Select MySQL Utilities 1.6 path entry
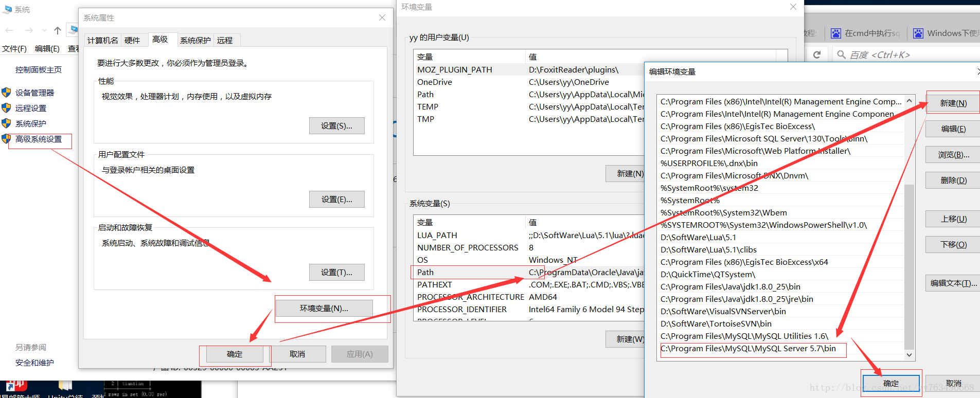Image resolution: width=980 pixels, height=398 pixels. (x=781, y=336)
